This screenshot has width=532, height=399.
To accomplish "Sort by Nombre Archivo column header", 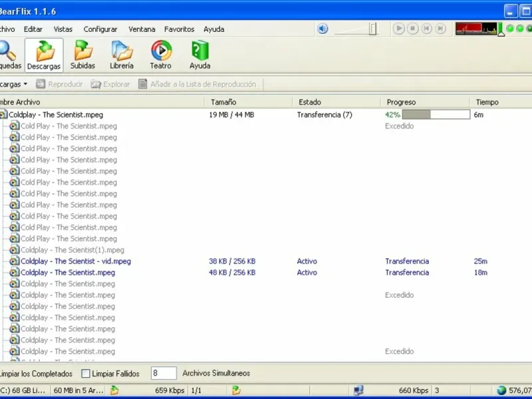I will coord(102,102).
